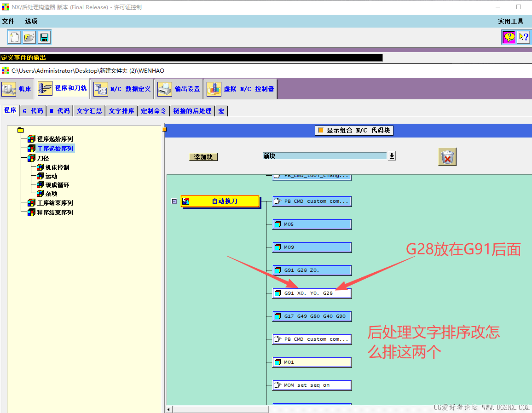Select 杂项 in the tree
This screenshot has height=413, width=532.
[x=52, y=194]
